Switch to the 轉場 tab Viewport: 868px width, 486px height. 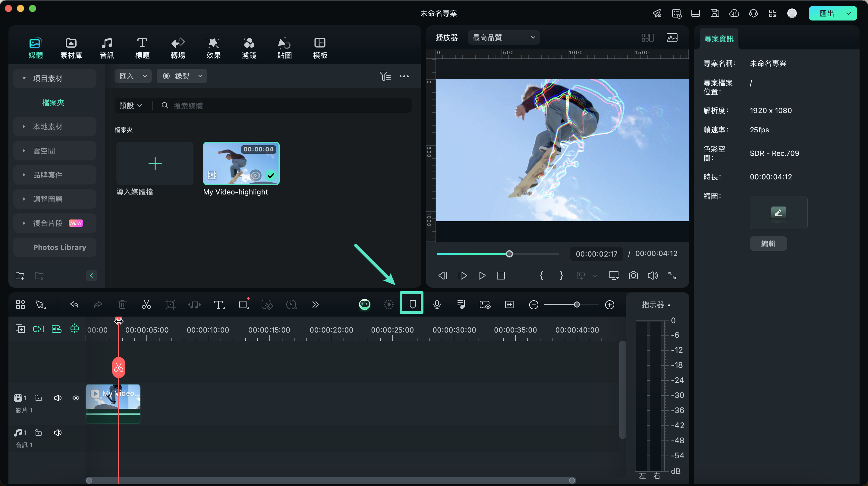pyautogui.click(x=178, y=48)
